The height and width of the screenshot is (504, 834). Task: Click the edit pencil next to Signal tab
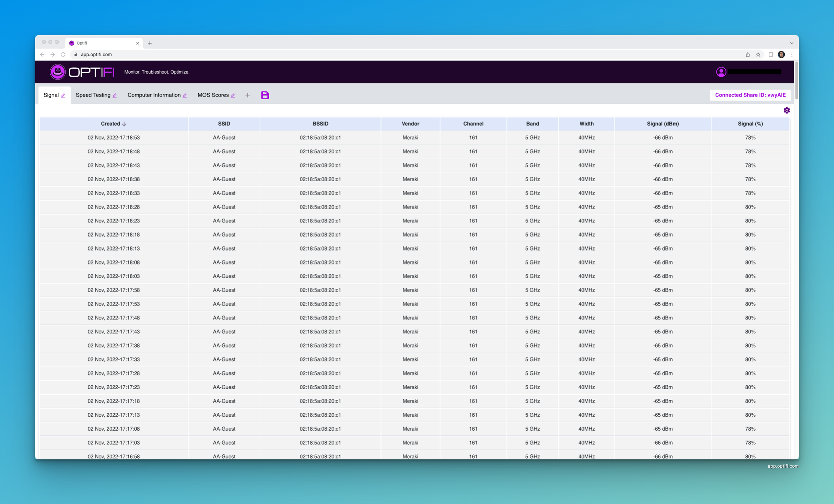point(63,95)
